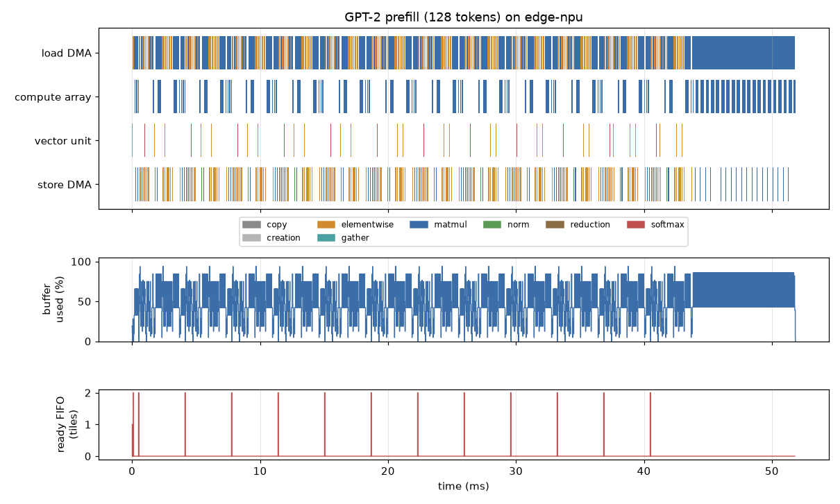
Task: Click the reduction legend color swatch
Action: coord(555,224)
